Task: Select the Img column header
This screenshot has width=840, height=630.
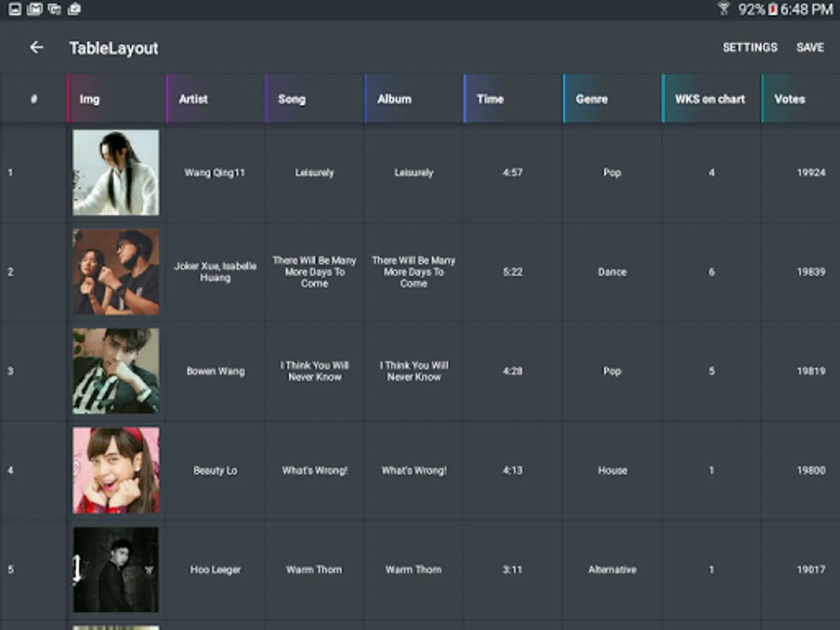Action: [x=117, y=99]
